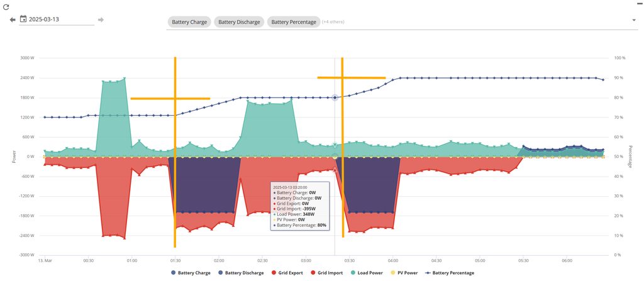Go to next day with right arrow
644x281 pixels.
pyautogui.click(x=101, y=19)
